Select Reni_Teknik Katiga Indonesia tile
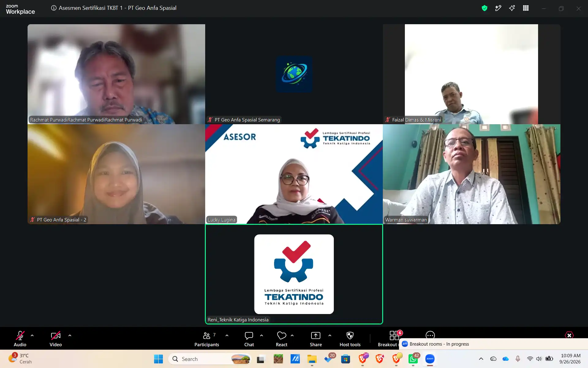Viewport: 588px width, 368px height. [x=294, y=274]
